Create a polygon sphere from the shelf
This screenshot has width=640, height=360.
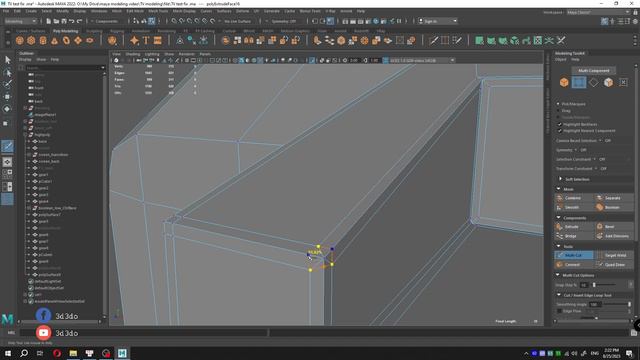coord(20,40)
